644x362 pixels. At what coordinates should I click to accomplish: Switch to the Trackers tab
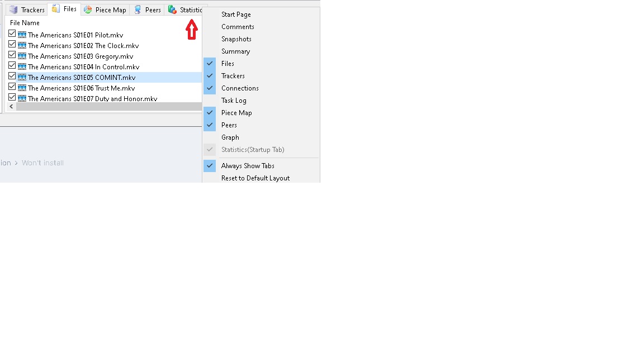[x=27, y=10]
